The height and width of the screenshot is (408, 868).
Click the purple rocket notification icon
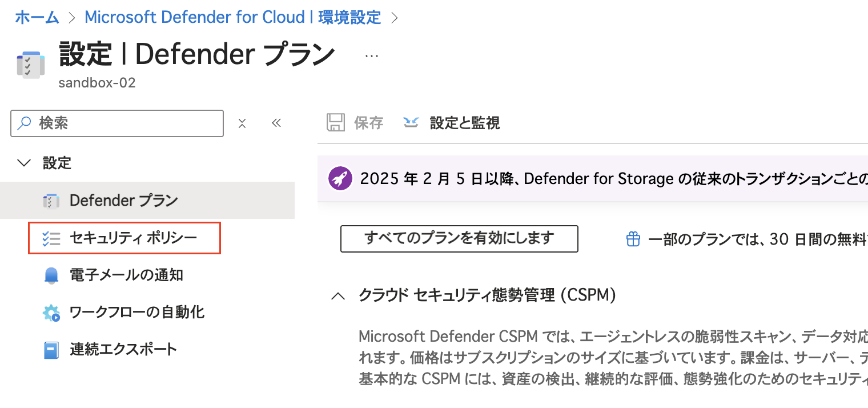point(339,179)
